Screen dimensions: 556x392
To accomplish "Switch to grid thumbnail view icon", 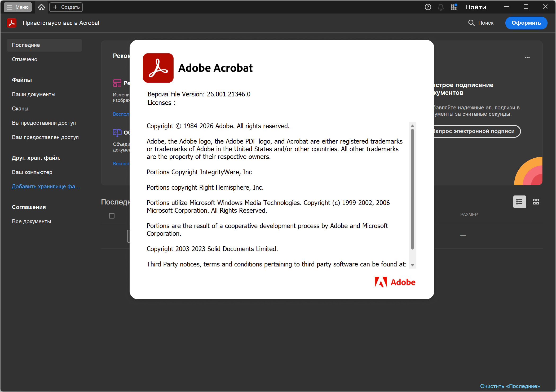I will coord(536,202).
